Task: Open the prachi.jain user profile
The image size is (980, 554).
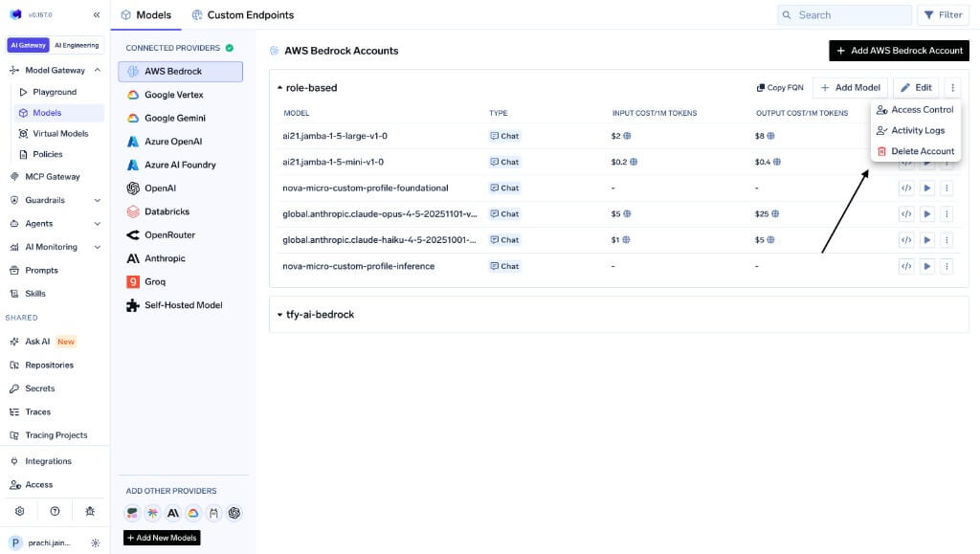Action: (x=41, y=543)
